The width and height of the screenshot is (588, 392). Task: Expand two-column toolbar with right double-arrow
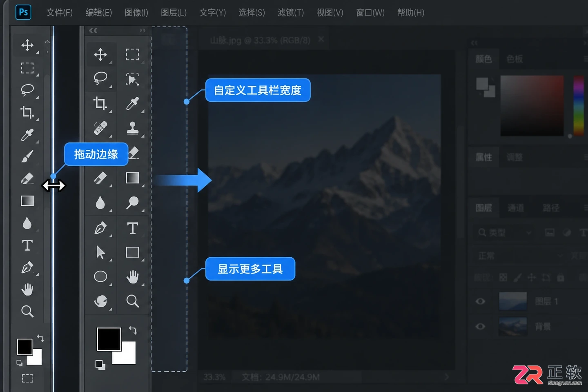142,31
